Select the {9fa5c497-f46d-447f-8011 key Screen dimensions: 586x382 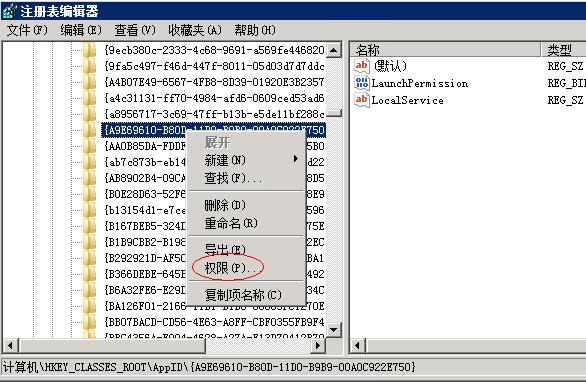tap(215, 66)
